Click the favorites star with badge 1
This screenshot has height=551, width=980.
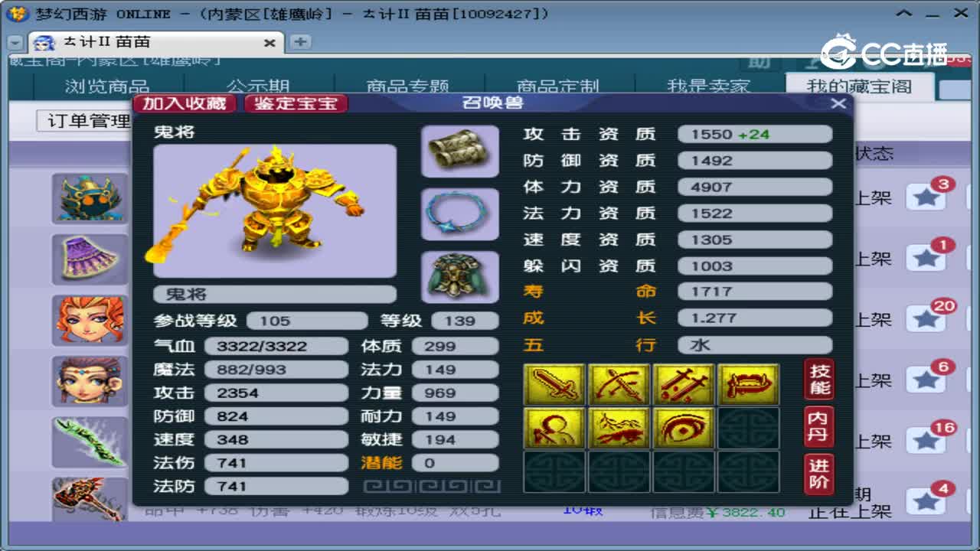[x=926, y=259]
